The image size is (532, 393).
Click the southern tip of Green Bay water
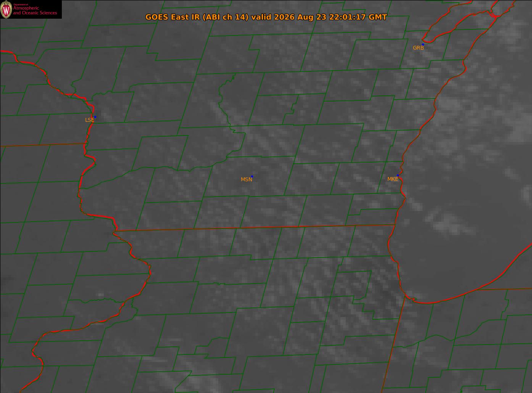coord(424,40)
